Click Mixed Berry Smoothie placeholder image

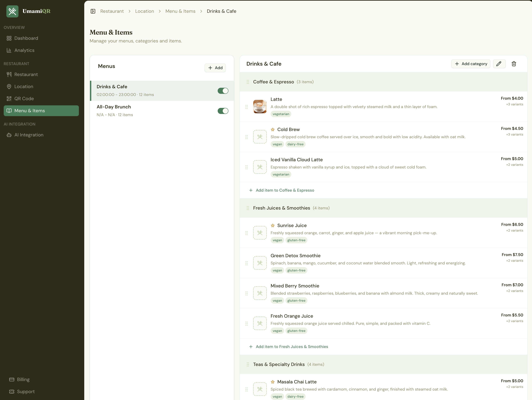[x=260, y=293]
